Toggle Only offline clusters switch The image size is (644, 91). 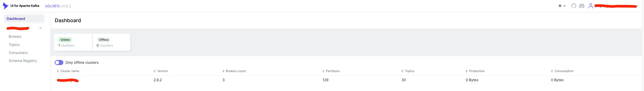tap(59, 63)
